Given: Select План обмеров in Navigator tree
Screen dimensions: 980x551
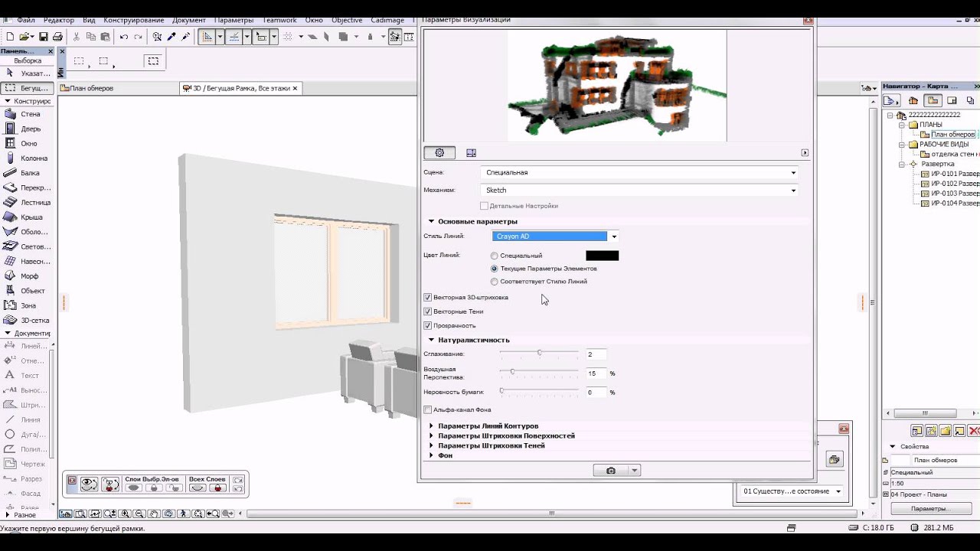Looking at the screenshot, I should [952, 135].
